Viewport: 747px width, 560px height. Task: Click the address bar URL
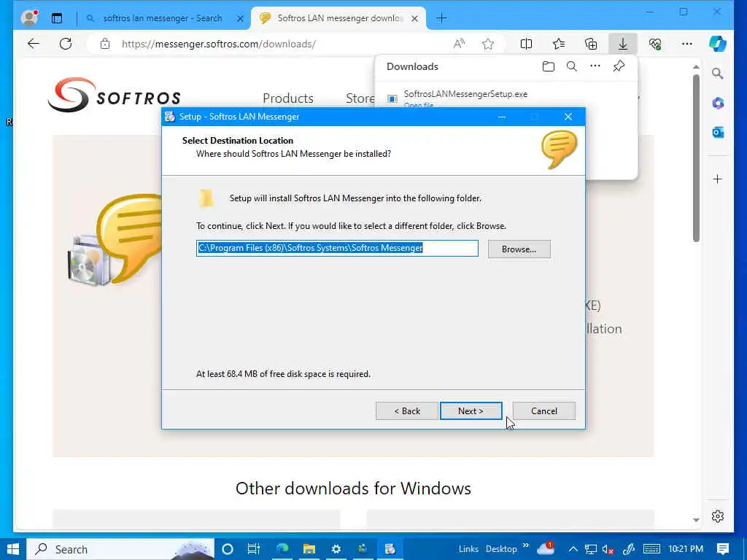tap(219, 44)
